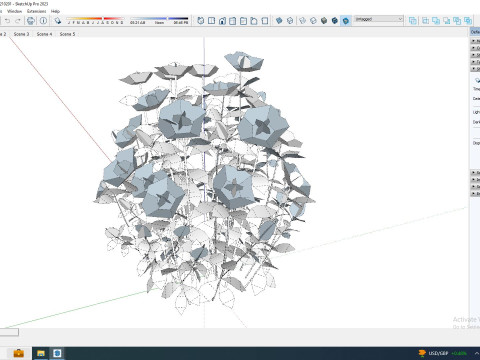This screenshot has height=360, width=480.
Task: Select Shaded With Textures style
Action: [x=335, y=21]
